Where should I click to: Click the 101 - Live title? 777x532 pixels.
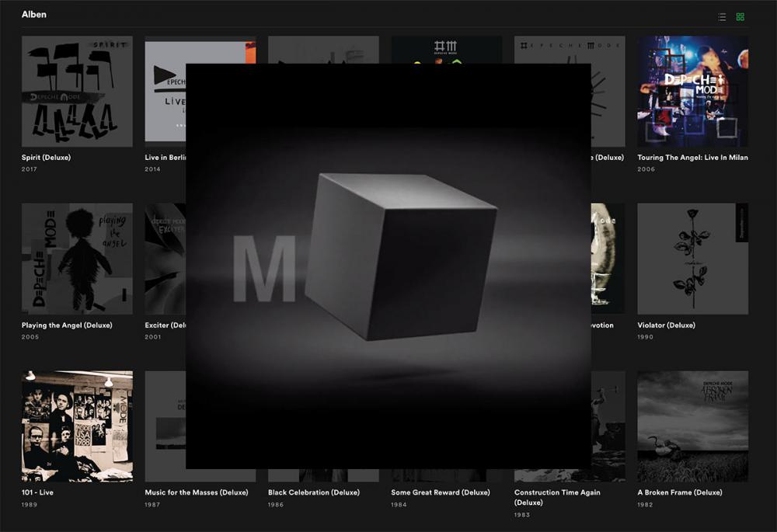tap(37, 492)
